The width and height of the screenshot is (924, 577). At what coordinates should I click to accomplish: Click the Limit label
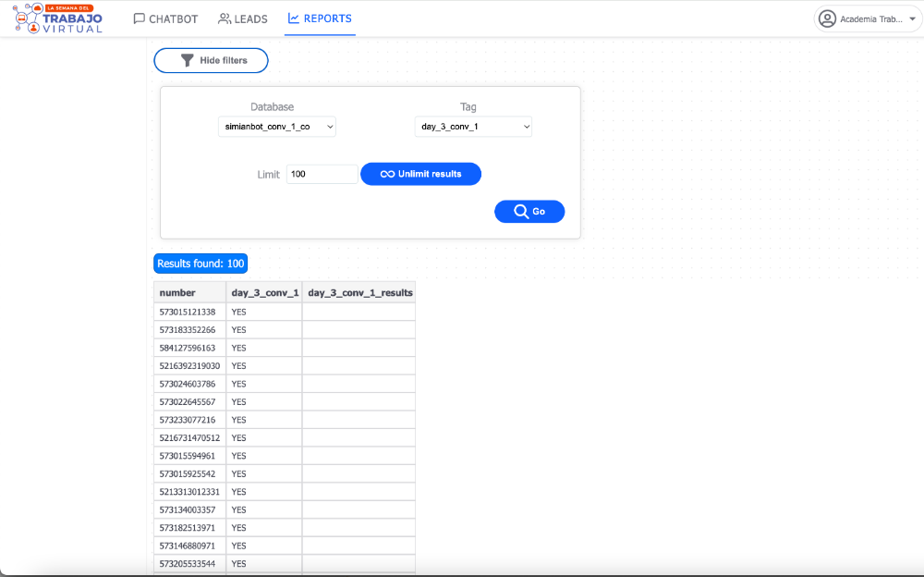[268, 175]
